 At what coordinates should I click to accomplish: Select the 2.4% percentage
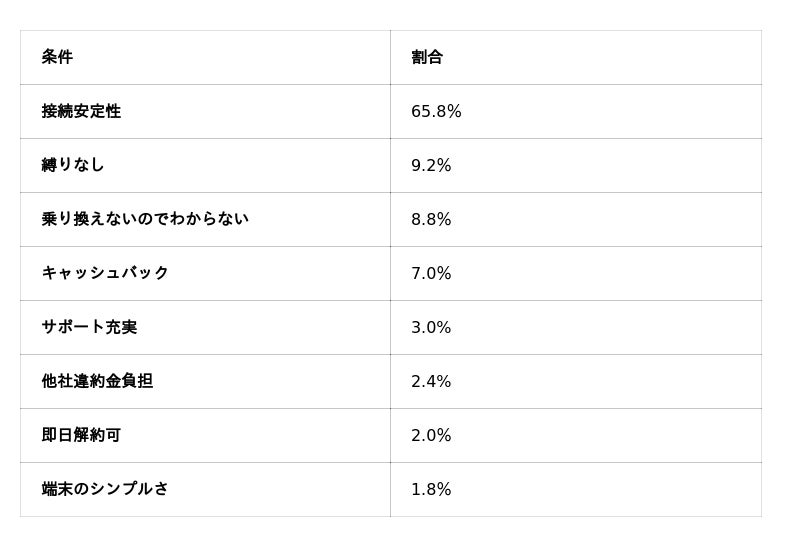pyautogui.click(x=431, y=381)
